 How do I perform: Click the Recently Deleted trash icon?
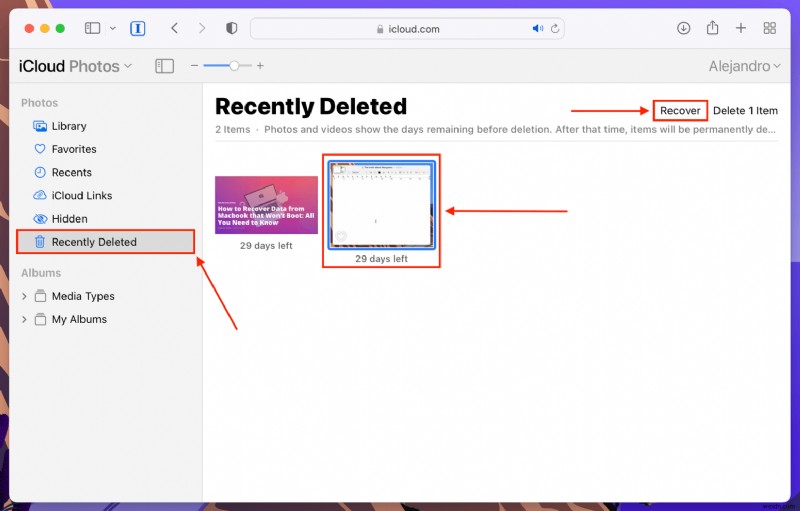click(x=40, y=242)
